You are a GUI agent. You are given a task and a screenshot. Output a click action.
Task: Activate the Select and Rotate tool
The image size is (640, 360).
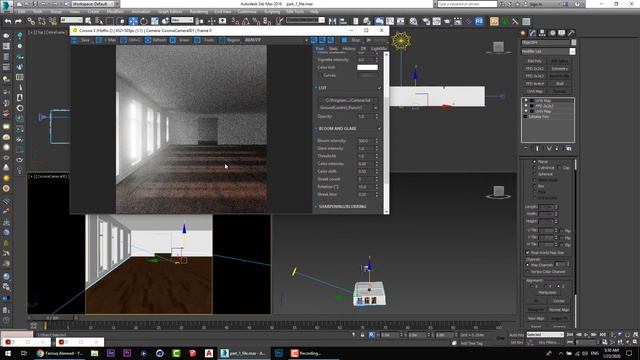pos(144,21)
